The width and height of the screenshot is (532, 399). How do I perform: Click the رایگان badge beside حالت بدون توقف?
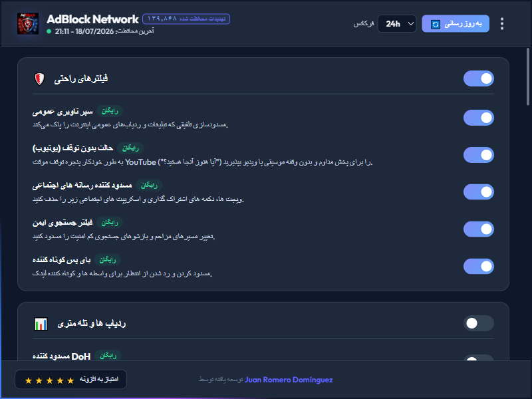click(130, 148)
